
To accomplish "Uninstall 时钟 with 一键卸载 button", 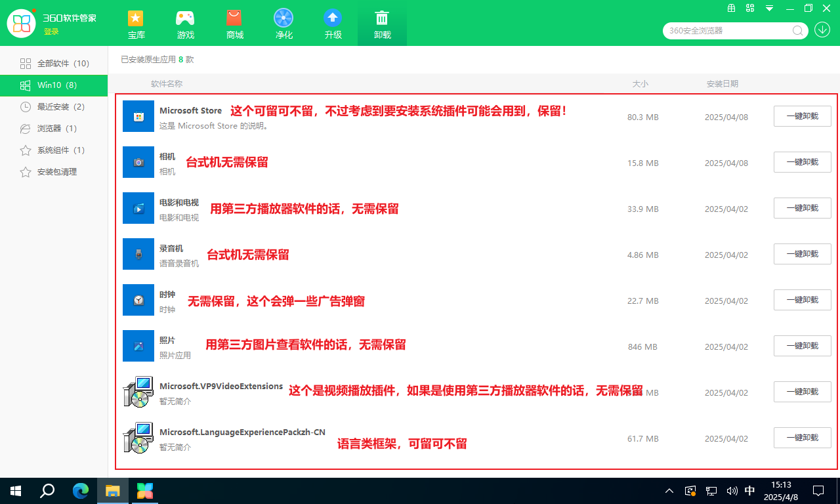I will pyautogui.click(x=802, y=300).
